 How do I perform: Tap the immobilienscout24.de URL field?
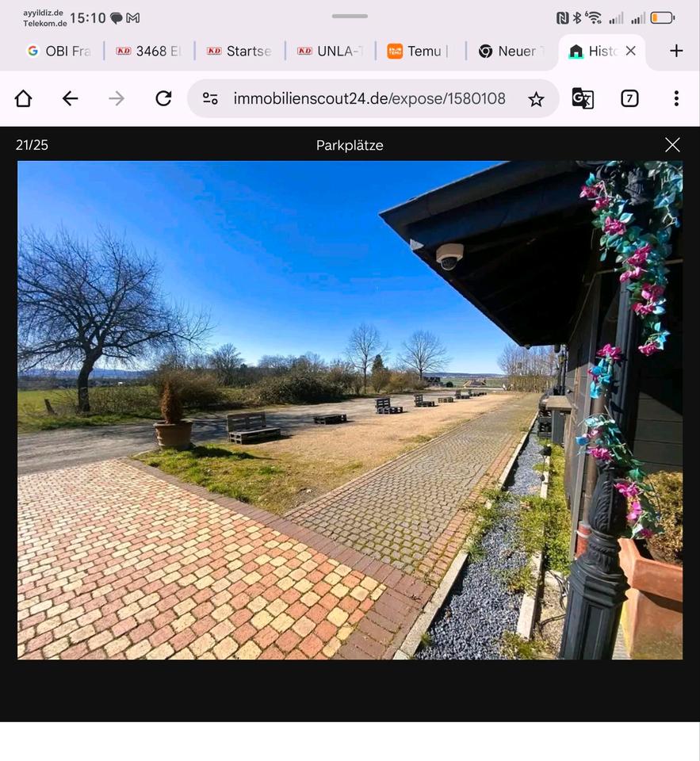point(369,98)
